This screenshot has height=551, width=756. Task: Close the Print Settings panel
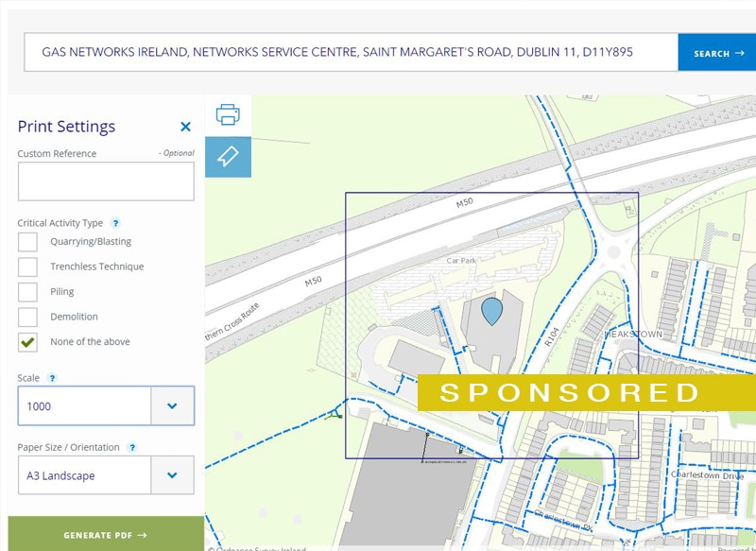click(185, 127)
